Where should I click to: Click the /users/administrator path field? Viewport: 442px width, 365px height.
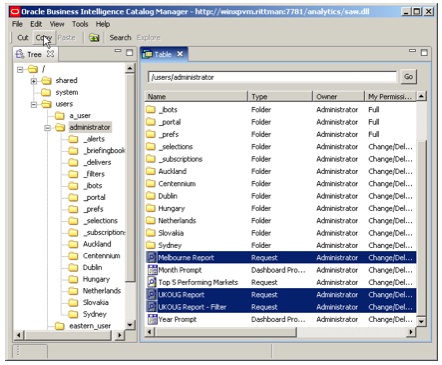[272, 77]
